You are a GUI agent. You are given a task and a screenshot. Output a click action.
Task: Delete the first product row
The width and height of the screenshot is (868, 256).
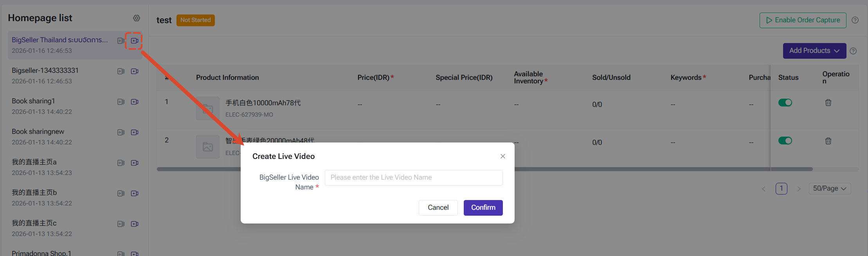(828, 103)
